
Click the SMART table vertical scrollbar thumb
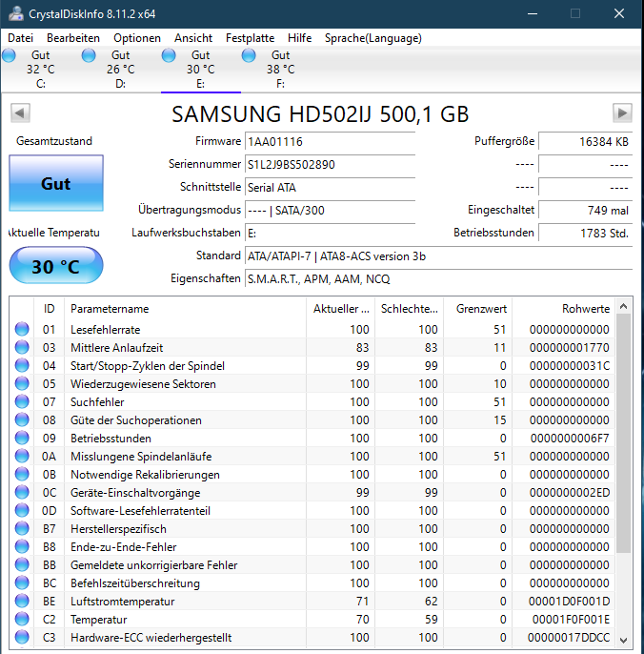coord(624,434)
